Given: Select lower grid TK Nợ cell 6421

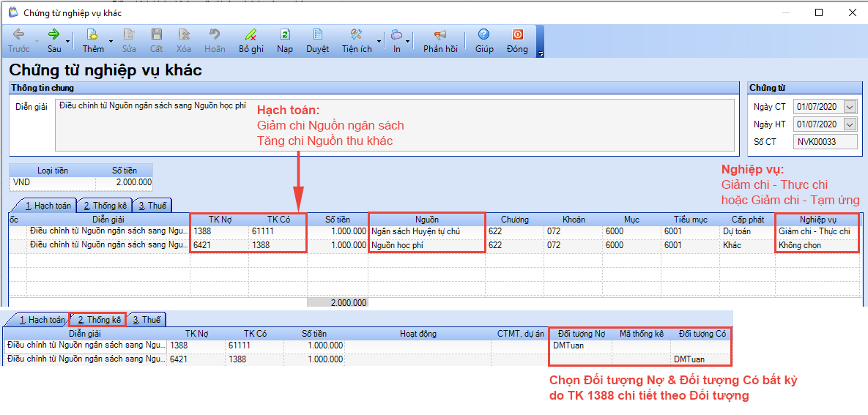Looking at the screenshot, I should pos(196,359).
